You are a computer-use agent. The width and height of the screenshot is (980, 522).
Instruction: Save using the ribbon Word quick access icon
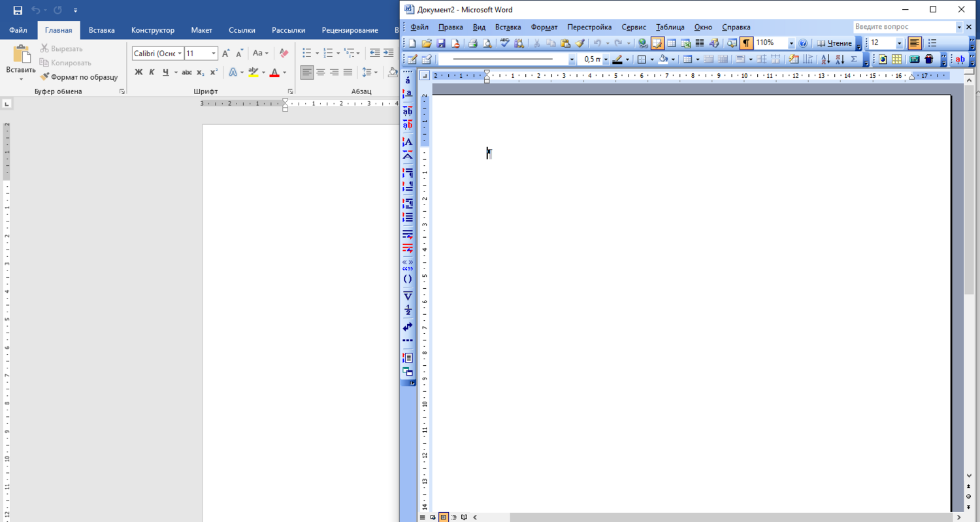18,10
